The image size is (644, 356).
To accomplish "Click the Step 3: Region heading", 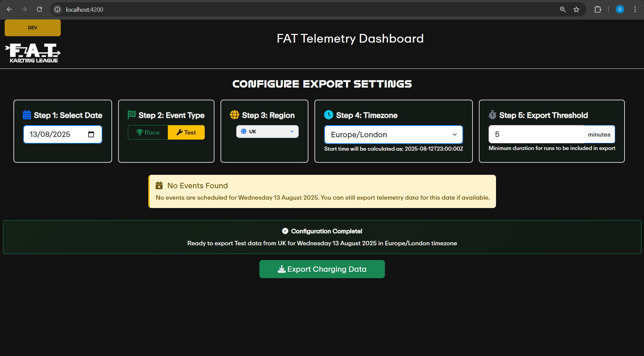I will pyautogui.click(x=268, y=115).
